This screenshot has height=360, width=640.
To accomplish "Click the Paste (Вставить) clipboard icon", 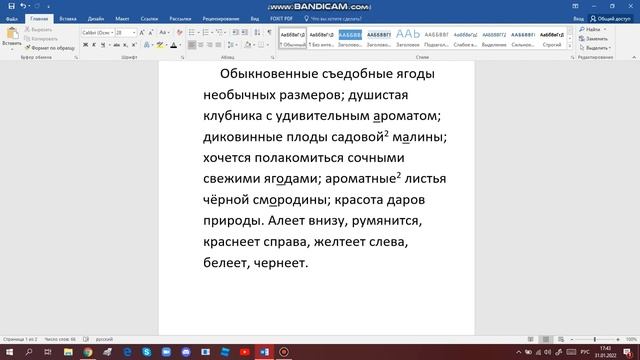I will 12,33.
